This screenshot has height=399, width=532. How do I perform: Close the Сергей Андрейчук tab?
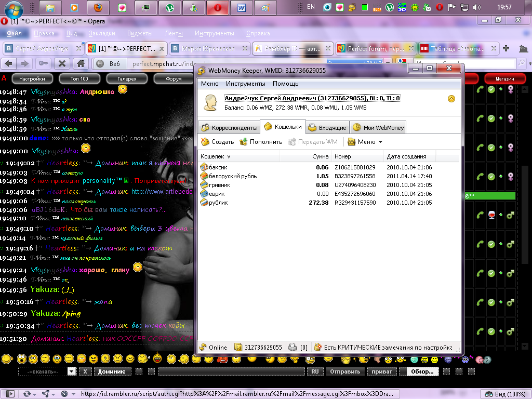coord(78,48)
